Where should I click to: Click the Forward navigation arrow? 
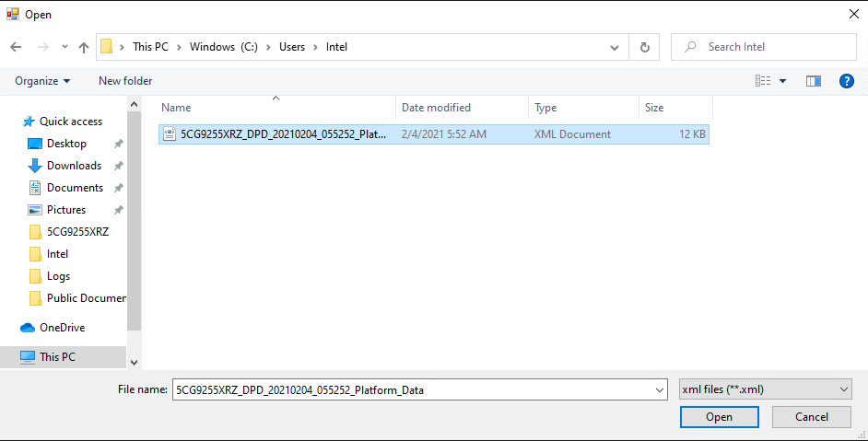[x=42, y=47]
